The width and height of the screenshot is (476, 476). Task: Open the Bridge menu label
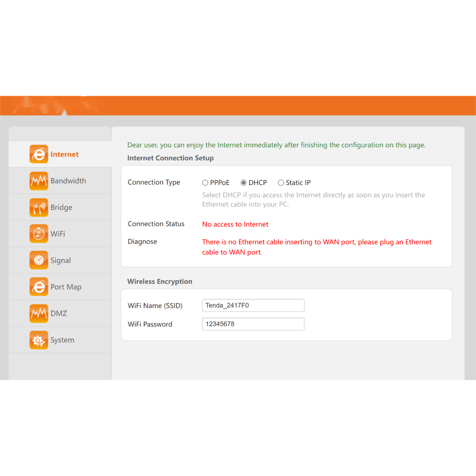click(61, 207)
